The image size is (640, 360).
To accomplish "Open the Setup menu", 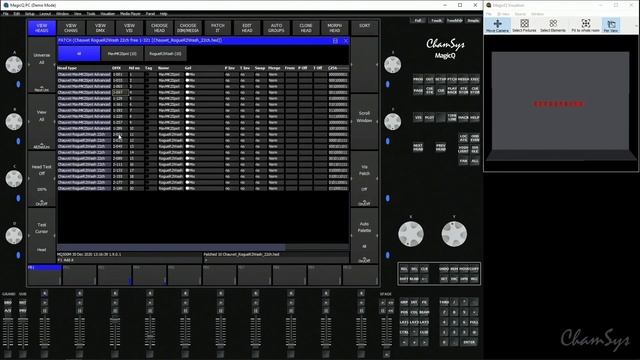I will click(x=30, y=14).
